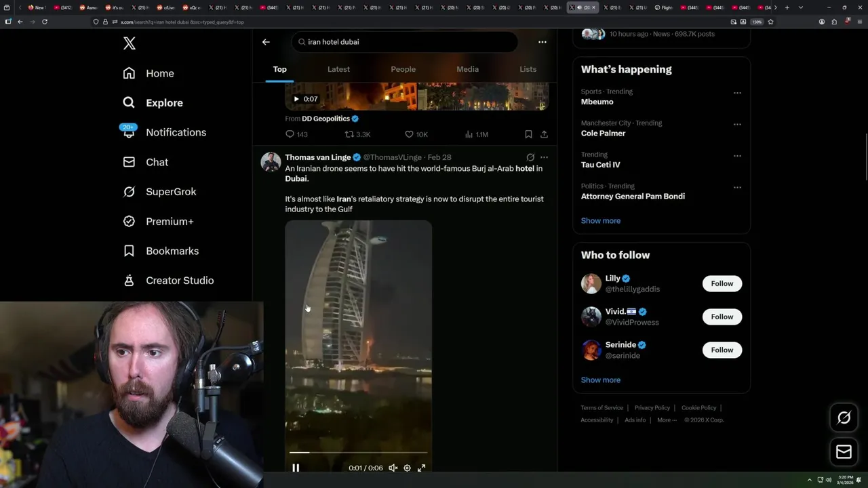The width and height of the screenshot is (868, 488).
Task: Reload the page in browser toolbar
Action: coord(45,22)
